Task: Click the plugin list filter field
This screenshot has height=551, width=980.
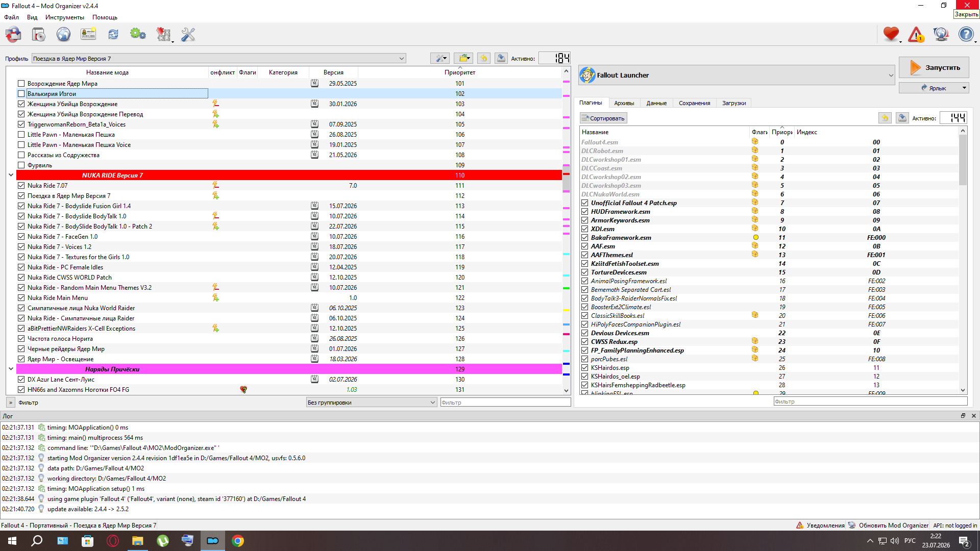Action: (870, 402)
